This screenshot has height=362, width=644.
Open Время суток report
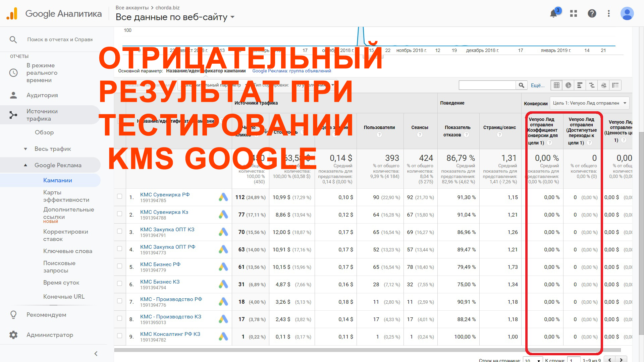(61, 283)
